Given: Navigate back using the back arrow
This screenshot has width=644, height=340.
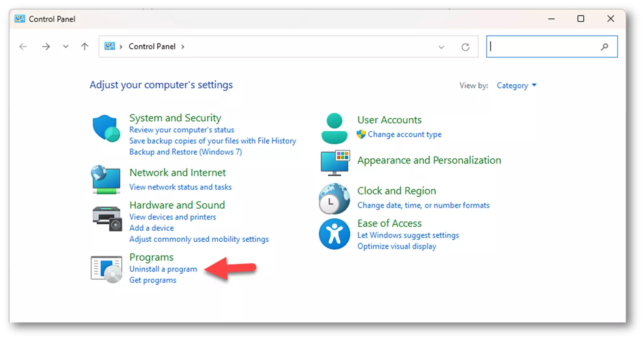Looking at the screenshot, I should coord(23,46).
